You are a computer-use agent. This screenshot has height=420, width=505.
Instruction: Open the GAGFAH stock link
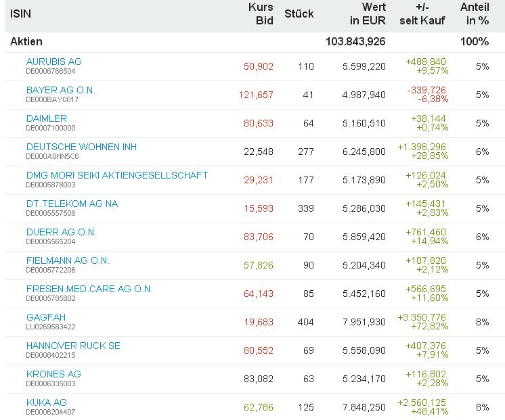click(45, 317)
